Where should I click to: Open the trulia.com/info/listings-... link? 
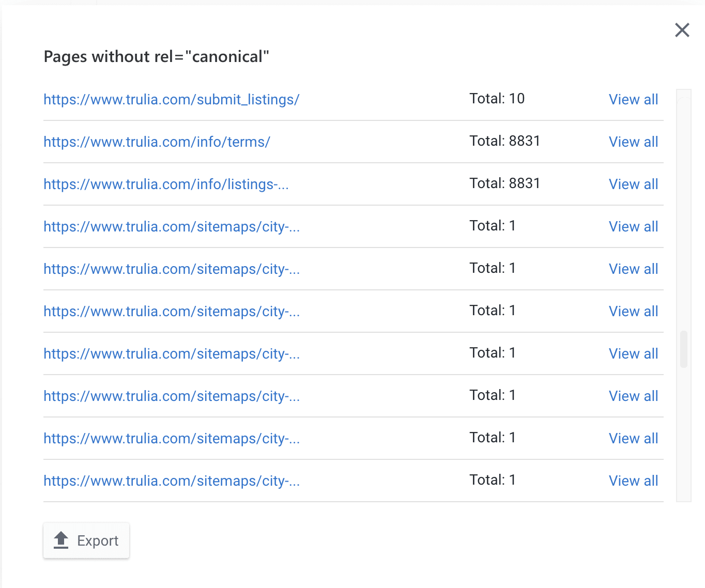166,184
